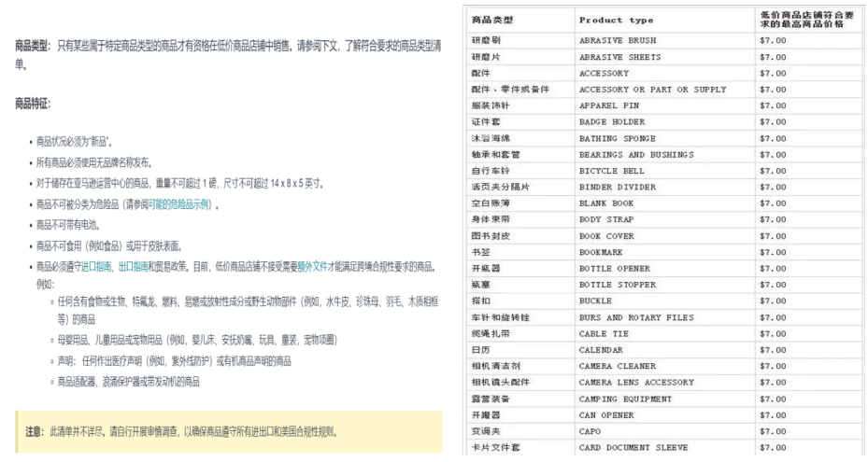This screenshot has width=868, height=462.
Task: Open the 出口指南 link
Action: tap(134, 267)
